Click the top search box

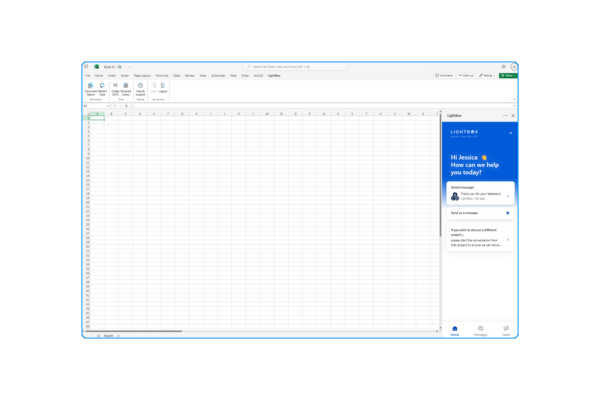(280, 66)
